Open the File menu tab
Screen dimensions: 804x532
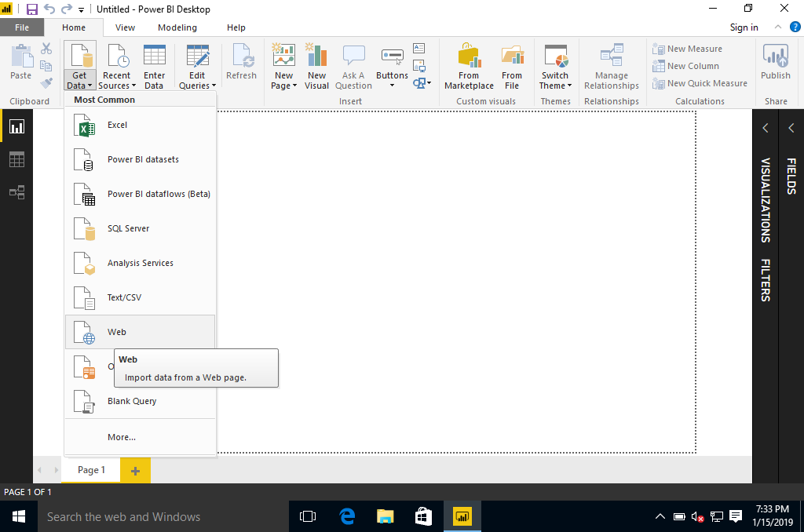[22, 27]
